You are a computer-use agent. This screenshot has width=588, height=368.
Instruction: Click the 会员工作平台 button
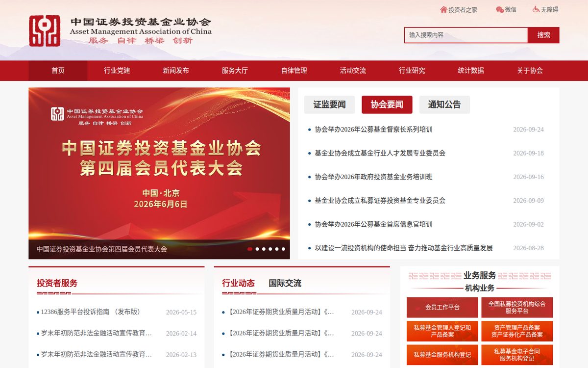pos(442,308)
